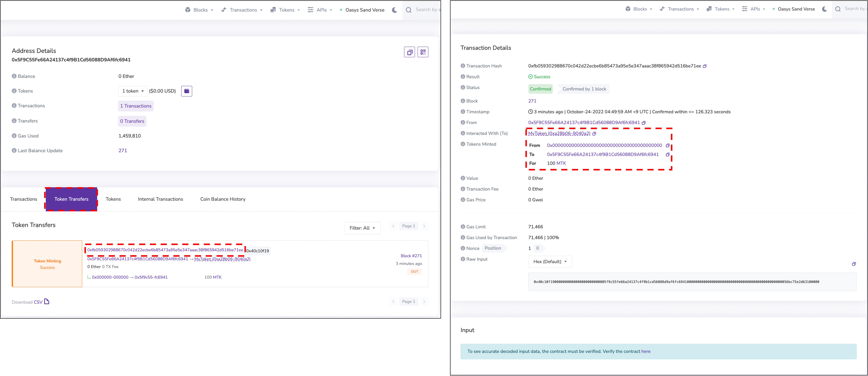Select Token Transfers tab
The height and width of the screenshot is (376, 868).
click(71, 199)
